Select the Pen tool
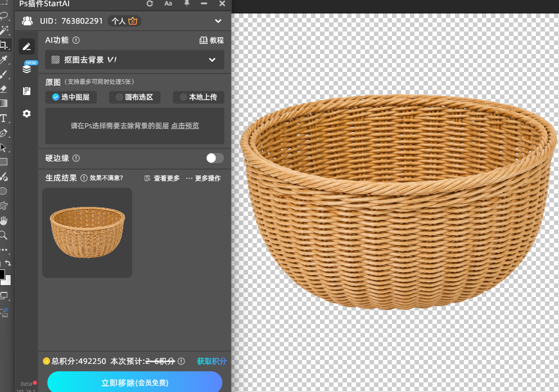Viewport: 559px width, 392px height. (3, 133)
